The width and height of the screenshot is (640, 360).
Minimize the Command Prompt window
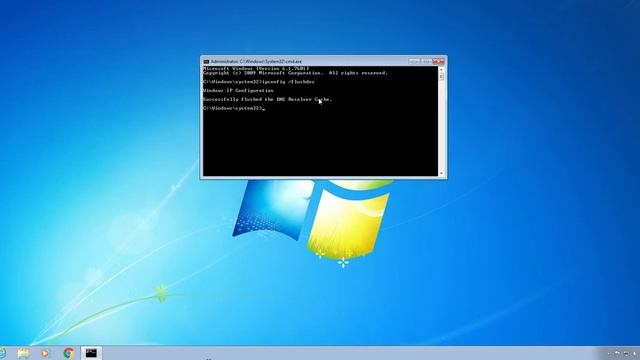tap(414, 61)
